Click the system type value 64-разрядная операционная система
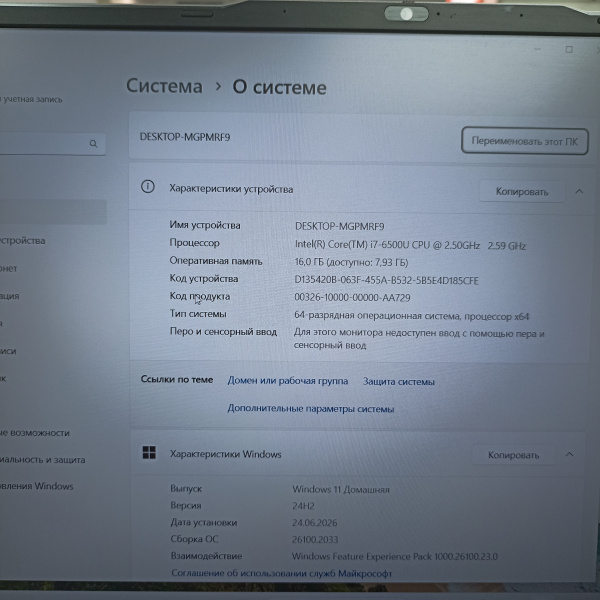The width and height of the screenshot is (600, 600). 411,316
